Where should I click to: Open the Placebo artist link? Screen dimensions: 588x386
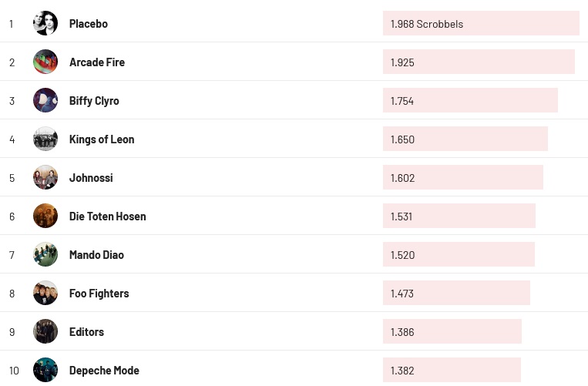coord(89,24)
